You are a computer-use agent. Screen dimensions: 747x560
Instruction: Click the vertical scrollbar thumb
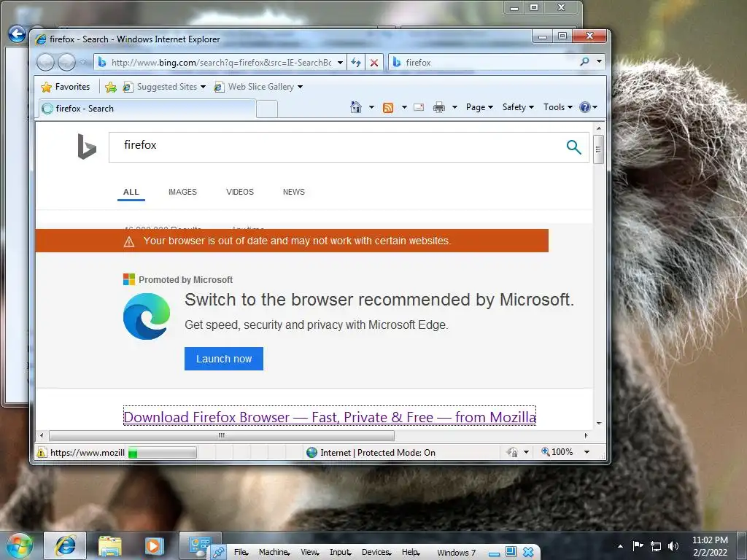(599, 149)
